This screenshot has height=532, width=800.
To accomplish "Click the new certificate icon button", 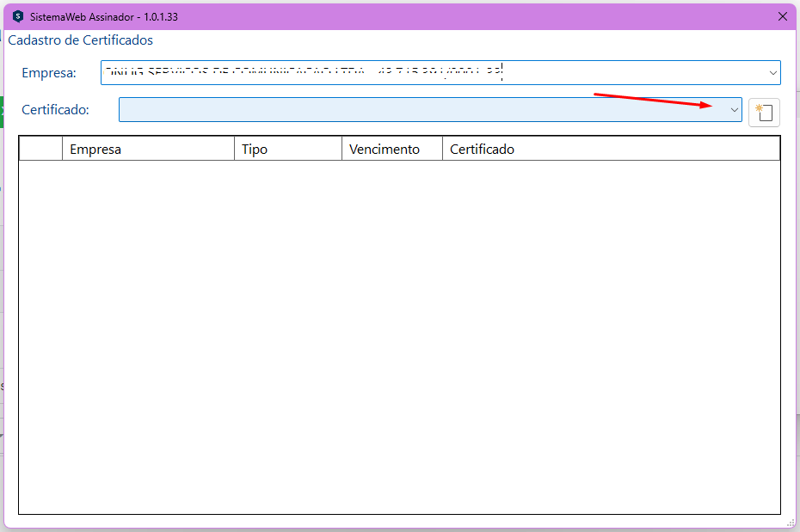I will (x=764, y=112).
